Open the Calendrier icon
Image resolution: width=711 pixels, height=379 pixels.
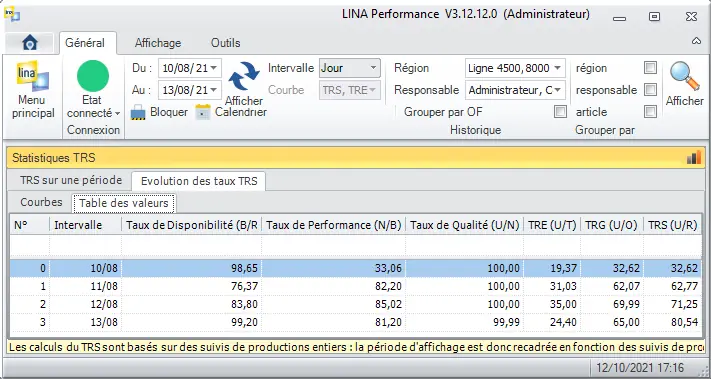pos(203,112)
